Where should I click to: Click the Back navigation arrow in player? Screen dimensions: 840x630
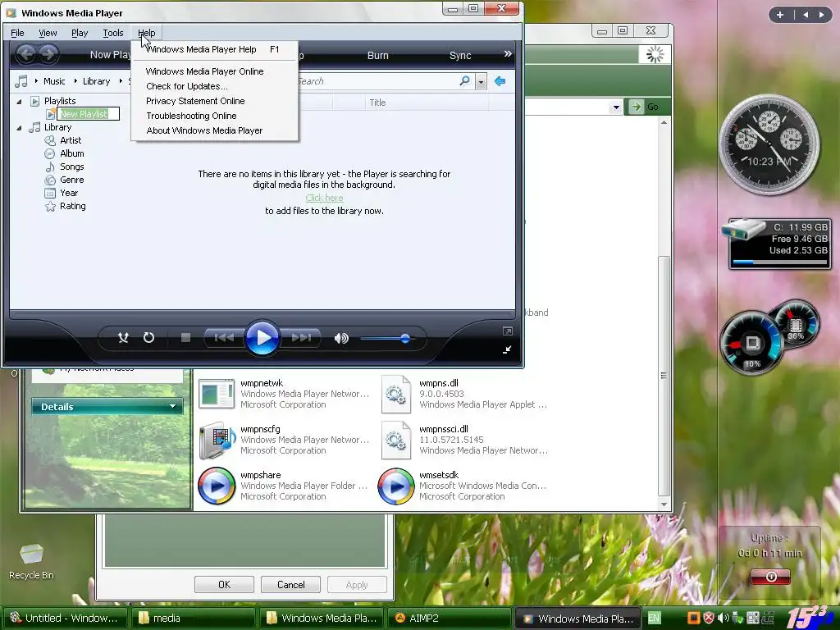point(25,53)
